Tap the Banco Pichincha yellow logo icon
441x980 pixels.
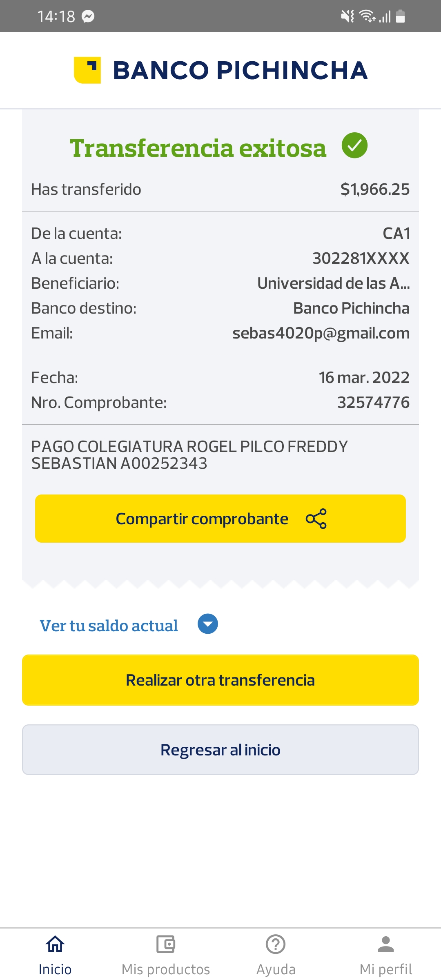[87, 70]
